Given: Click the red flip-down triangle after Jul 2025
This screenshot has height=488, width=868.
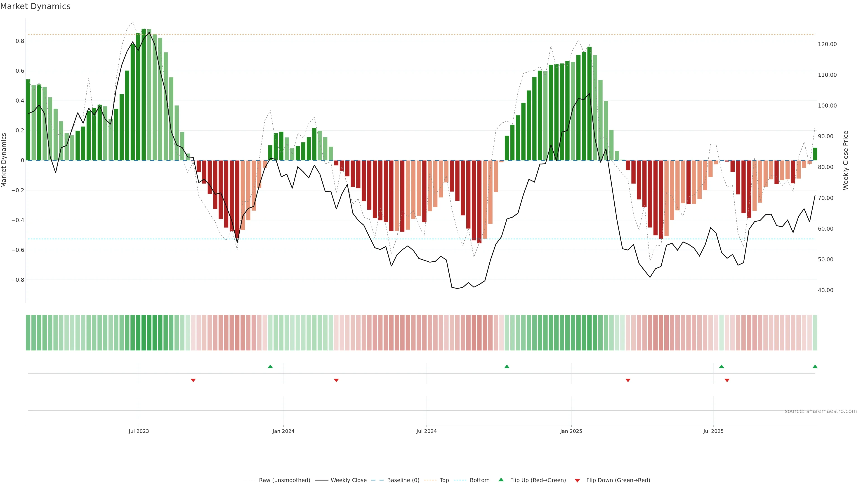Looking at the screenshot, I should coord(727,380).
